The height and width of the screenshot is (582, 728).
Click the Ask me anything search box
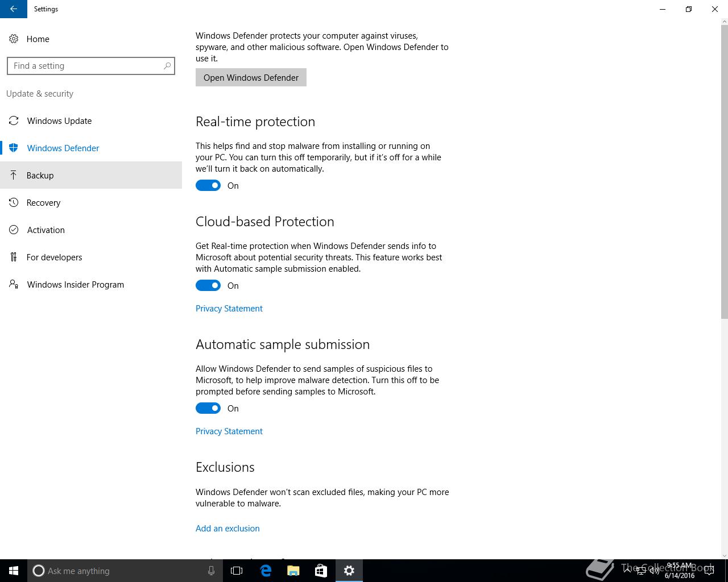tap(124, 571)
